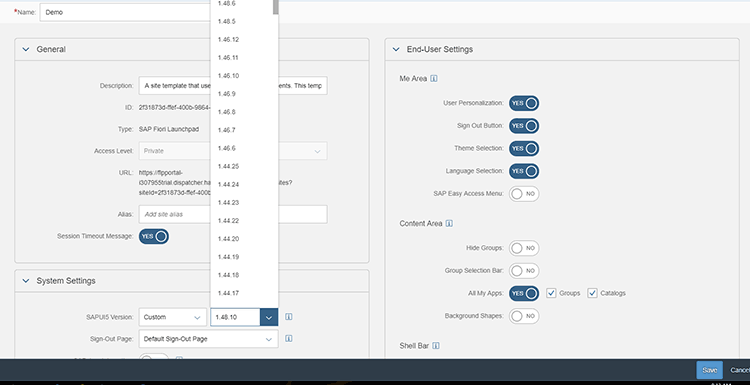This screenshot has width=750, height=385.
Task: Open info icon beside Sign-Out Page dropdown
Action: point(289,338)
